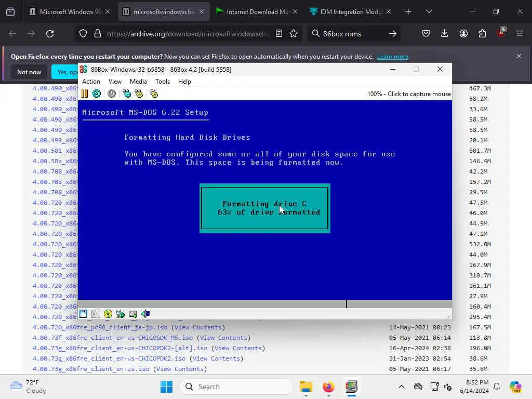Open Firefox application hamburger menu

(520, 34)
